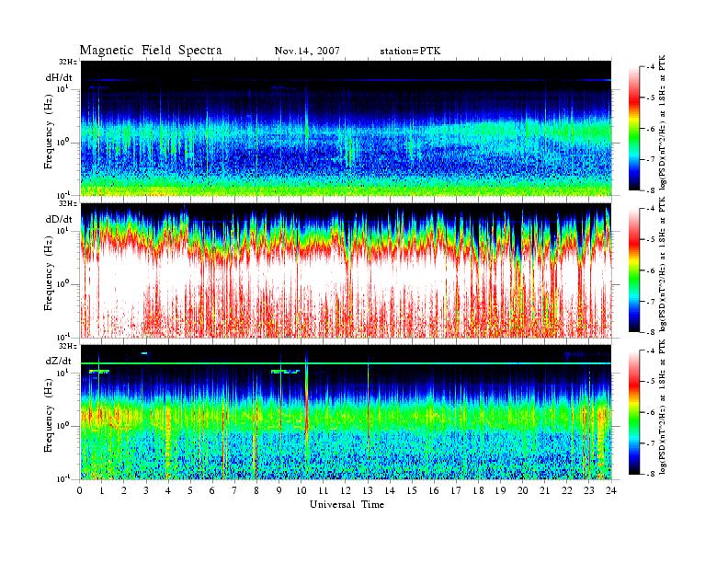This screenshot has width=728, height=563.
Task: Click the -4 value on the dH/dt colorbar
Action: [649, 67]
